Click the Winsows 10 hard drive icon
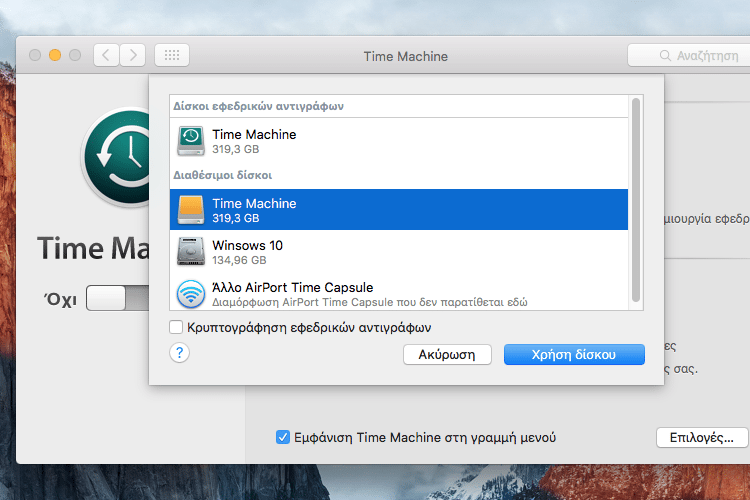 point(191,252)
